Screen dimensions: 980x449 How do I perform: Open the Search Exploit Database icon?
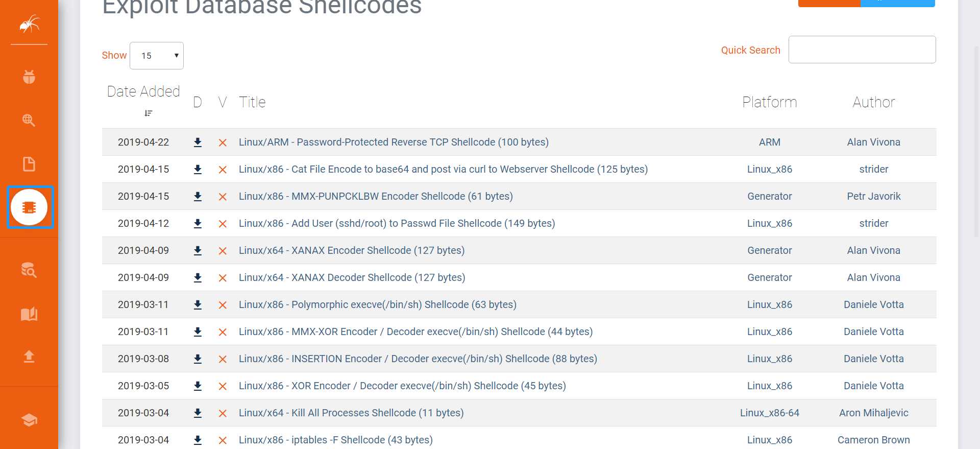pyautogui.click(x=29, y=270)
